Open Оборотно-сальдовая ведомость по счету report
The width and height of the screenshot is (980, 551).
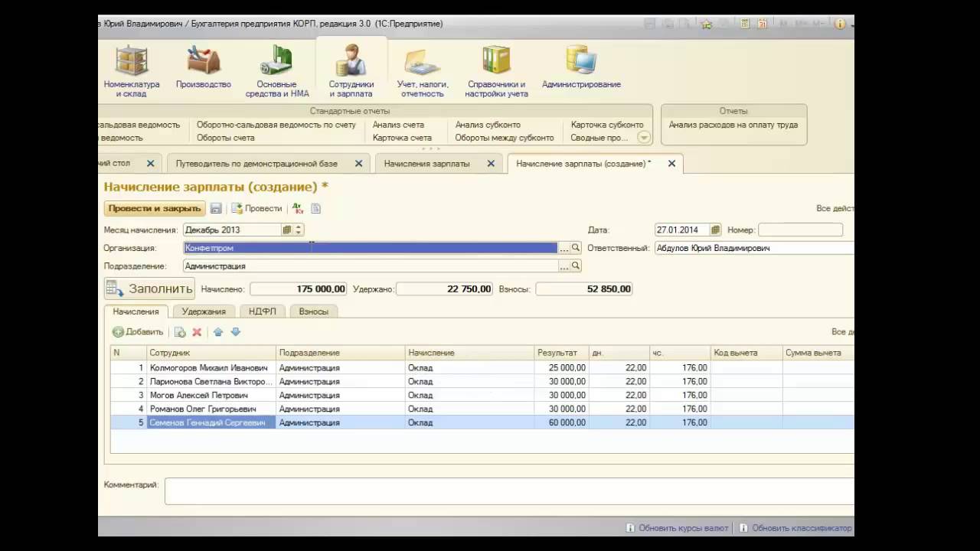[x=276, y=125]
